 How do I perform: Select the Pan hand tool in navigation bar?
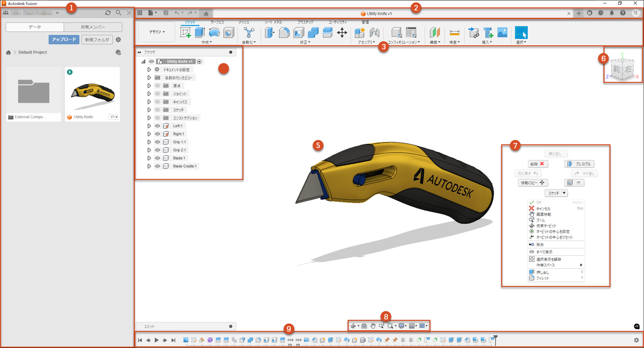373,326
